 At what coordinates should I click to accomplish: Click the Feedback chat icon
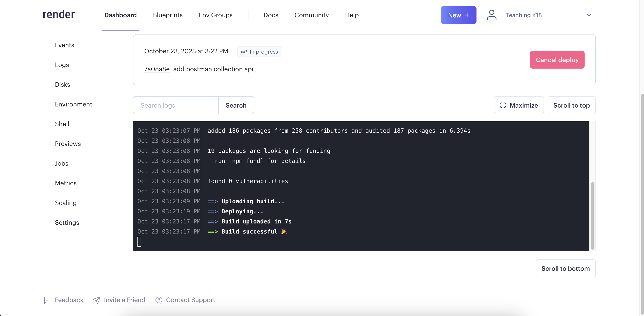pos(48,300)
